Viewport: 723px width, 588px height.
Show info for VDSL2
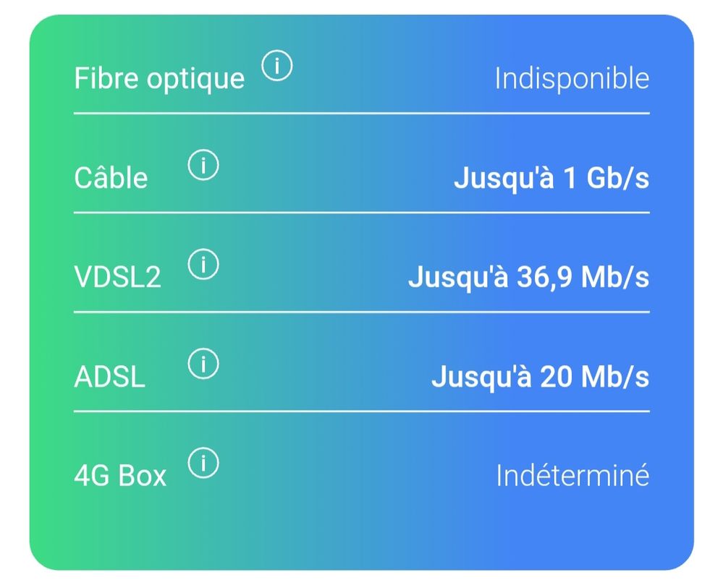tap(203, 265)
